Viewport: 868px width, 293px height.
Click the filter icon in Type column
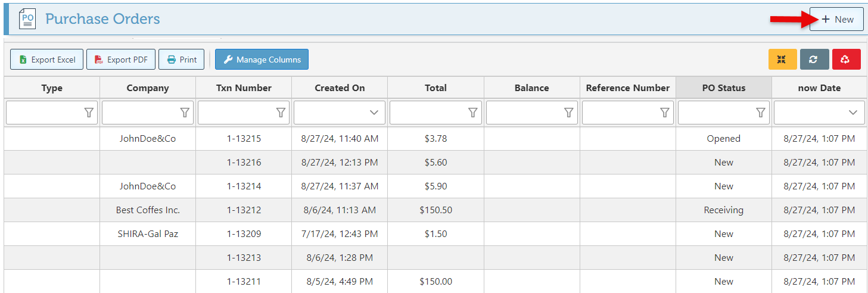click(x=89, y=113)
